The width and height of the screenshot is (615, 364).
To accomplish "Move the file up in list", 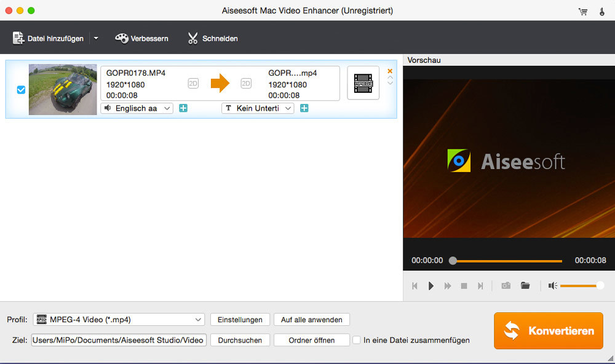I will pos(390,77).
